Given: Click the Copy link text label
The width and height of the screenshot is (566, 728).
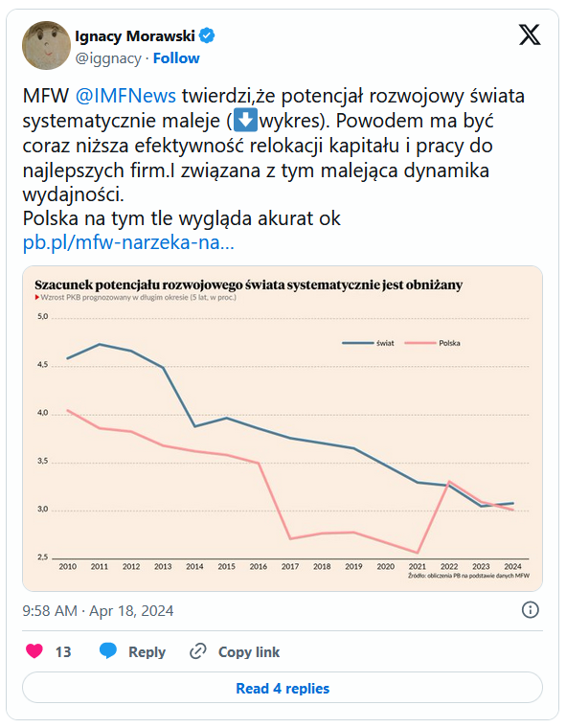Looking at the screenshot, I should (249, 652).
